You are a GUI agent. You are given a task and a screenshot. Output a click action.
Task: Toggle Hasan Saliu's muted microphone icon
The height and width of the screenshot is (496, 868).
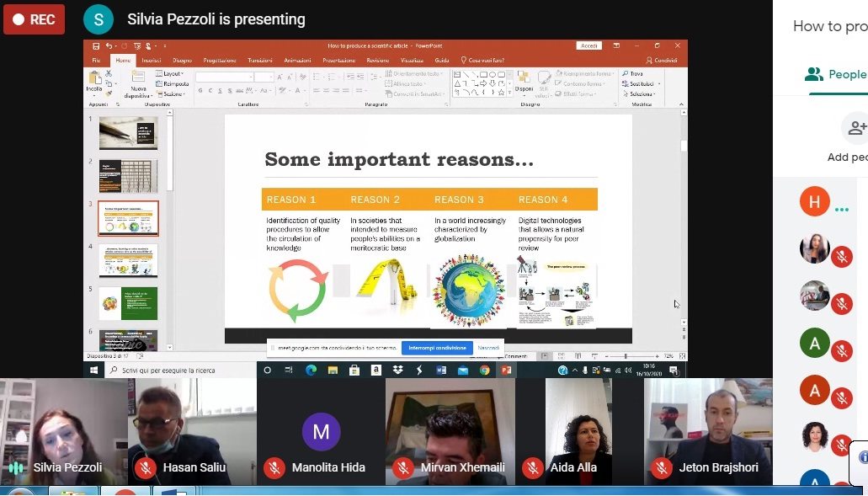coord(146,467)
